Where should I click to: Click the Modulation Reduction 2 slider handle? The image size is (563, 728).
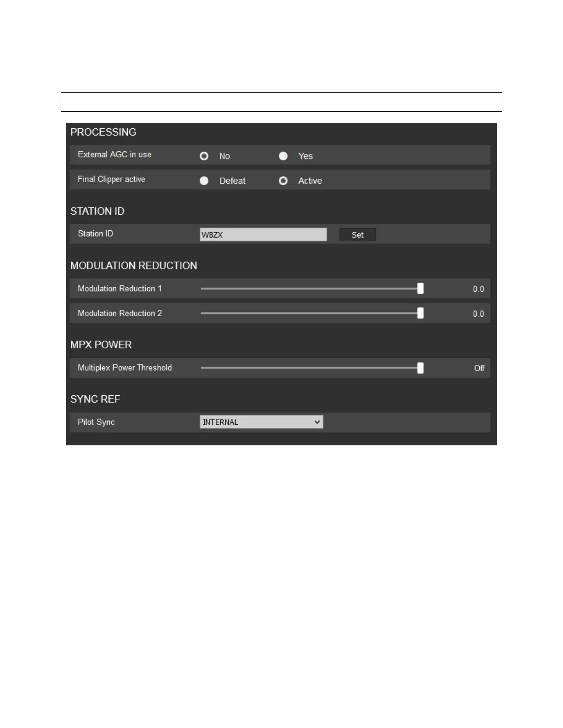pyautogui.click(x=420, y=313)
